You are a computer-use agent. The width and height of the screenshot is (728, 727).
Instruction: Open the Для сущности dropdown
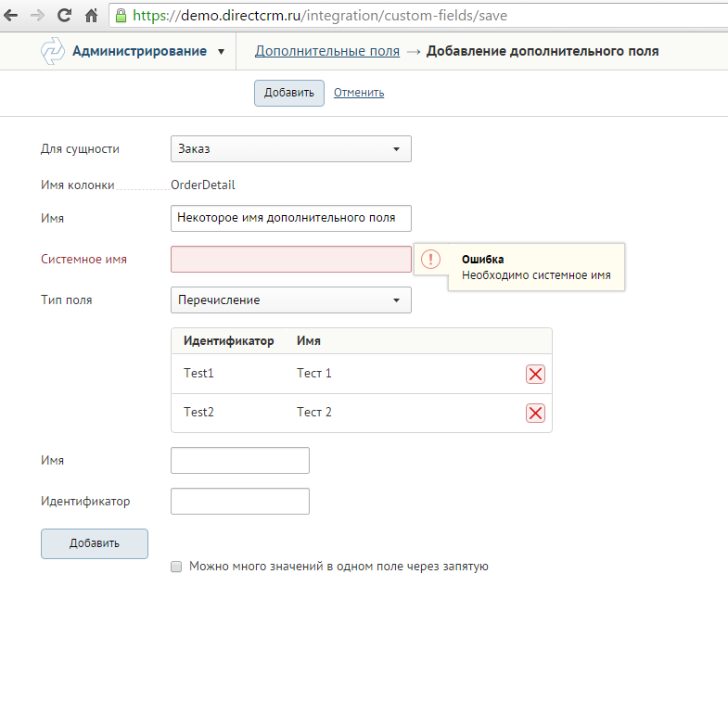[x=291, y=149]
